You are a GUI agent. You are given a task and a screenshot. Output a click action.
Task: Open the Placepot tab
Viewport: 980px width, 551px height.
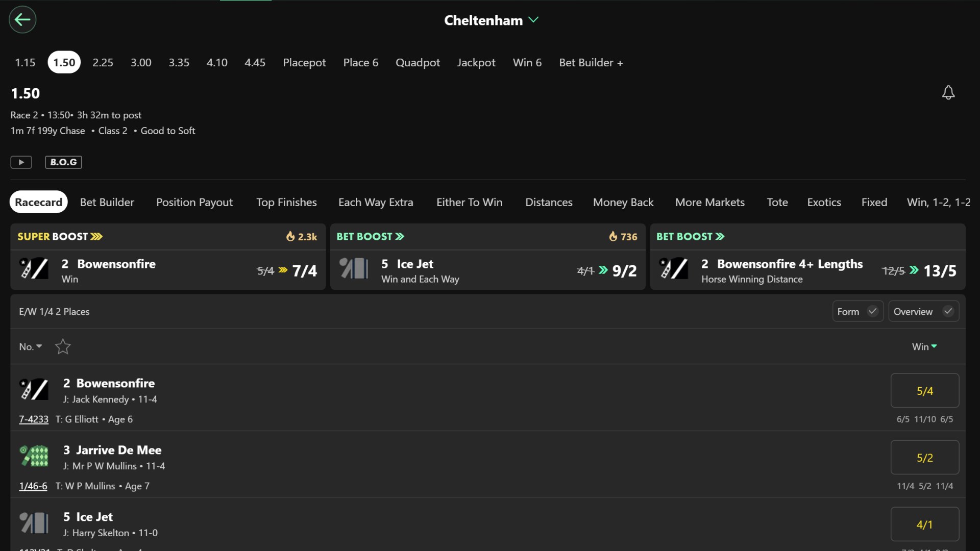[304, 62]
